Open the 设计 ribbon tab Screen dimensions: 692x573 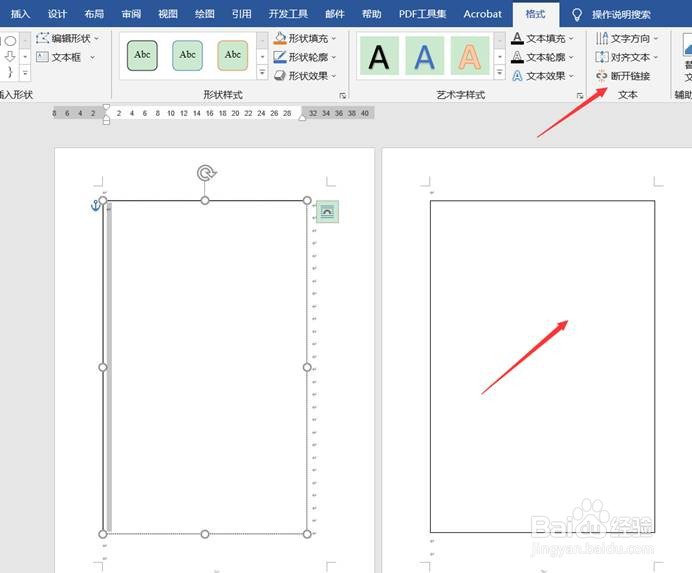57,14
